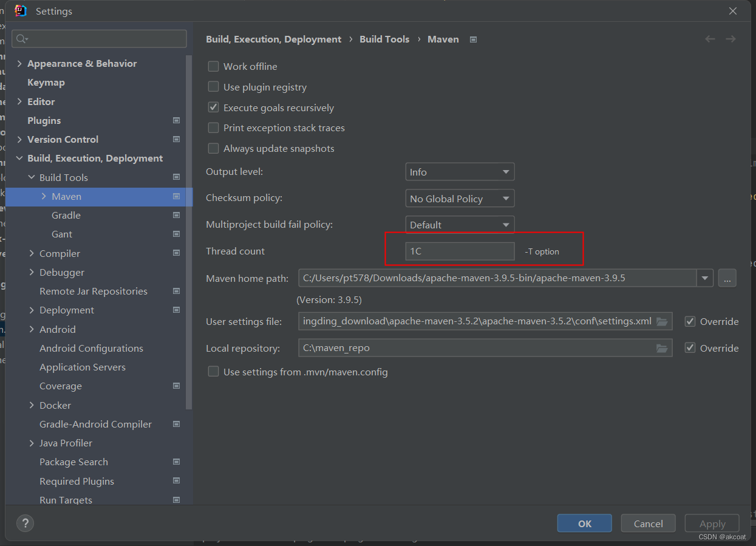This screenshot has width=756, height=546.
Task: Click Build Tools in the breadcrumb
Action: (384, 39)
